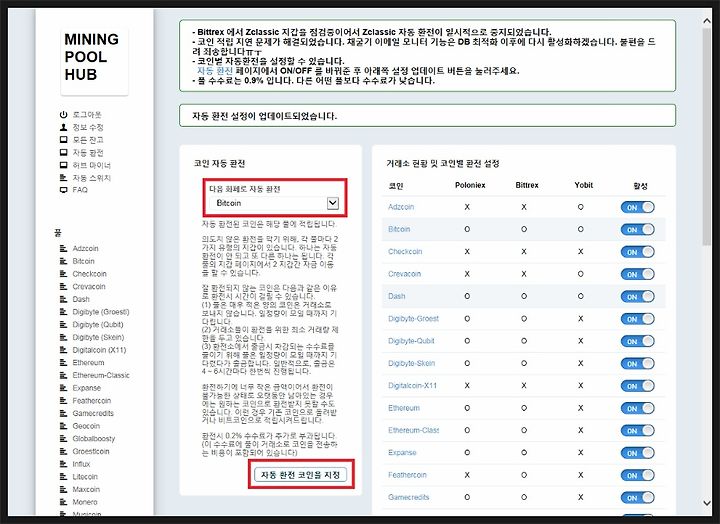Click the logout power icon in sidebar
Viewport: 720px width, 524px height.
[63, 114]
